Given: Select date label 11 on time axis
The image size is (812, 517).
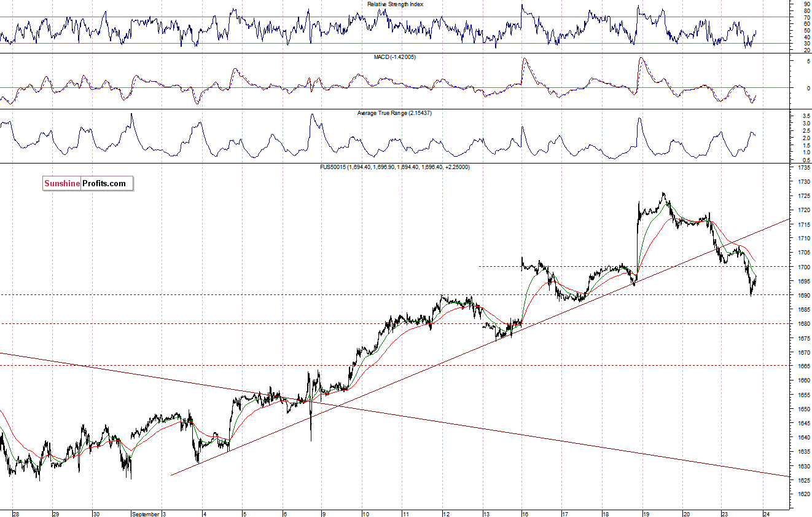Looking at the screenshot, I should click(x=405, y=513).
